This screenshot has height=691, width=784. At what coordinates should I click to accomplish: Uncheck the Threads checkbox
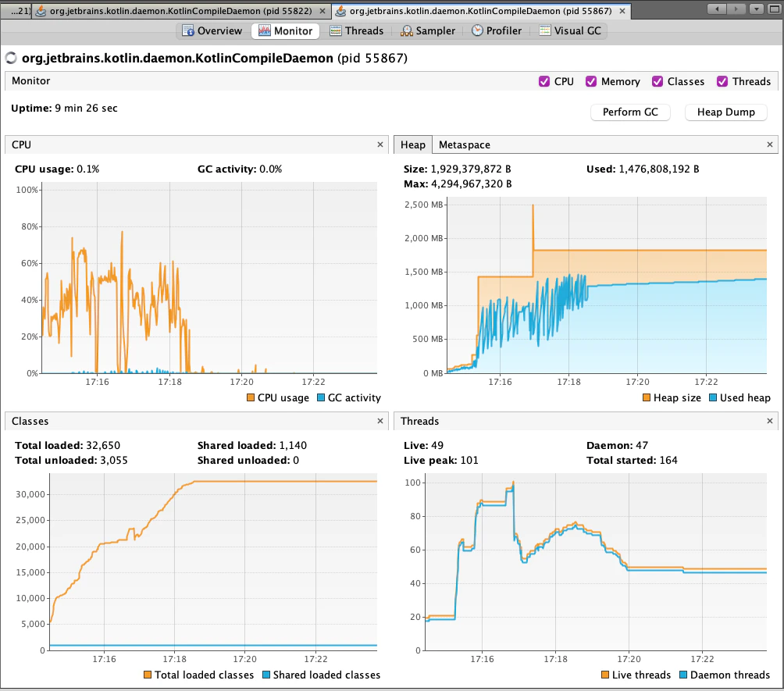point(722,81)
